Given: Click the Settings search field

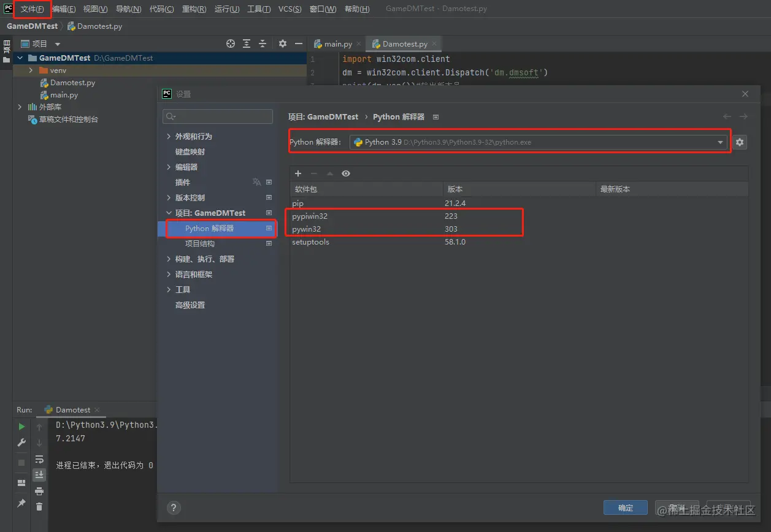Looking at the screenshot, I should pos(218,116).
